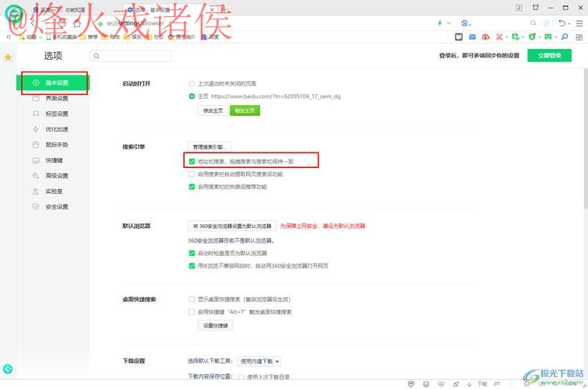The image size is (588, 389).
Task: Click the green shield extension icon
Action: pos(532,37)
